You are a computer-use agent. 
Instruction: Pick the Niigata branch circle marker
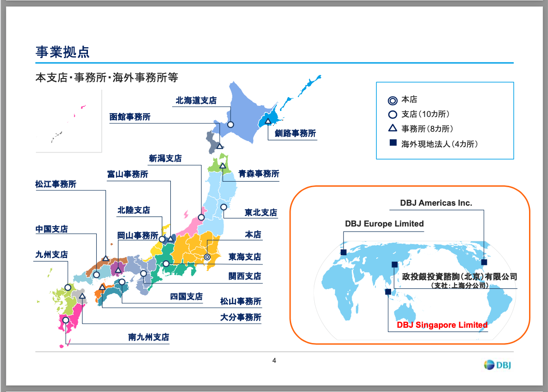pyautogui.click(x=201, y=217)
